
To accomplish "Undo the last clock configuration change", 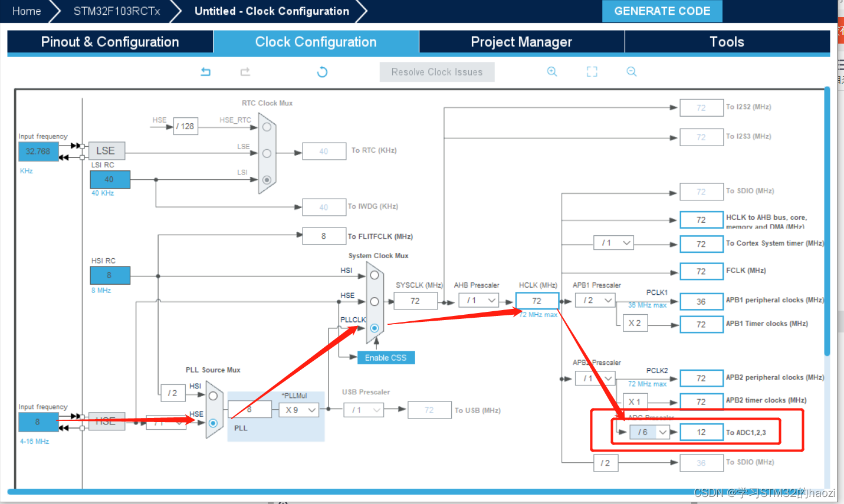I will [206, 72].
